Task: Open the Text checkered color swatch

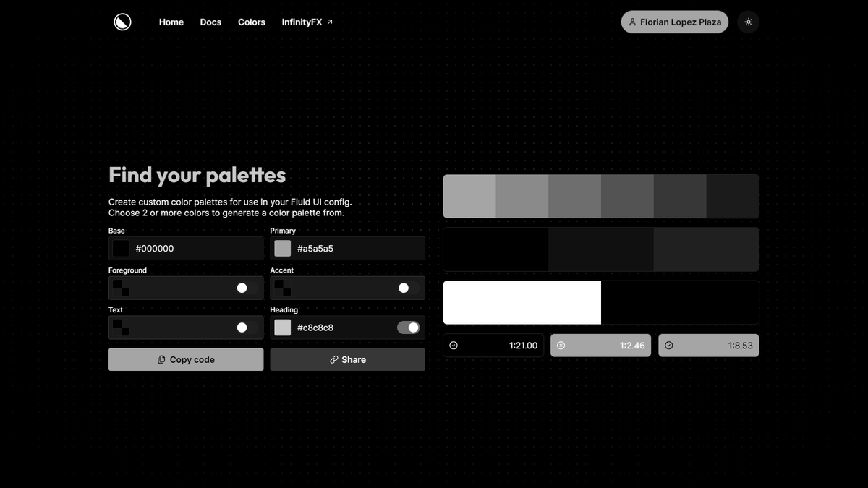Action: [121, 328]
